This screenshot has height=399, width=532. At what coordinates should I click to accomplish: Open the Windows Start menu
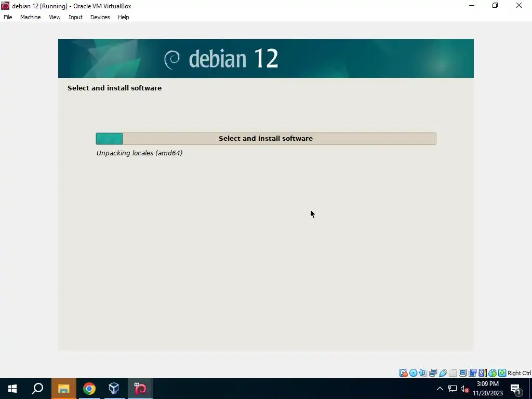(x=12, y=389)
